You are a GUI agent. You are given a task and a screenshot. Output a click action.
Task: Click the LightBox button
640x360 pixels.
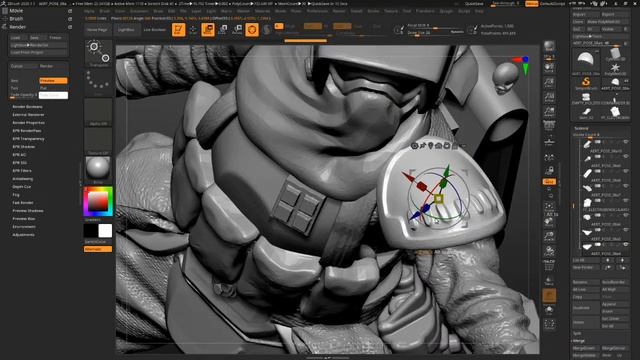[126, 30]
